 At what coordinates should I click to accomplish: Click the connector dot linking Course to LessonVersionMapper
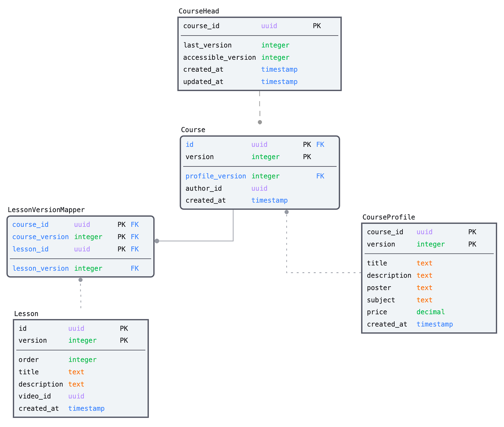[157, 240]
